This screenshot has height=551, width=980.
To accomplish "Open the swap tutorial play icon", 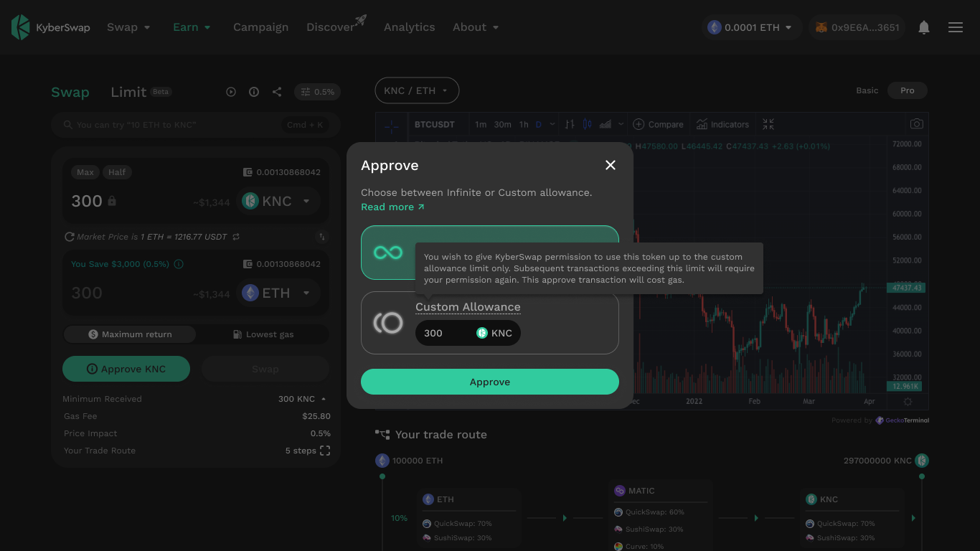I will tap(231, 92).
